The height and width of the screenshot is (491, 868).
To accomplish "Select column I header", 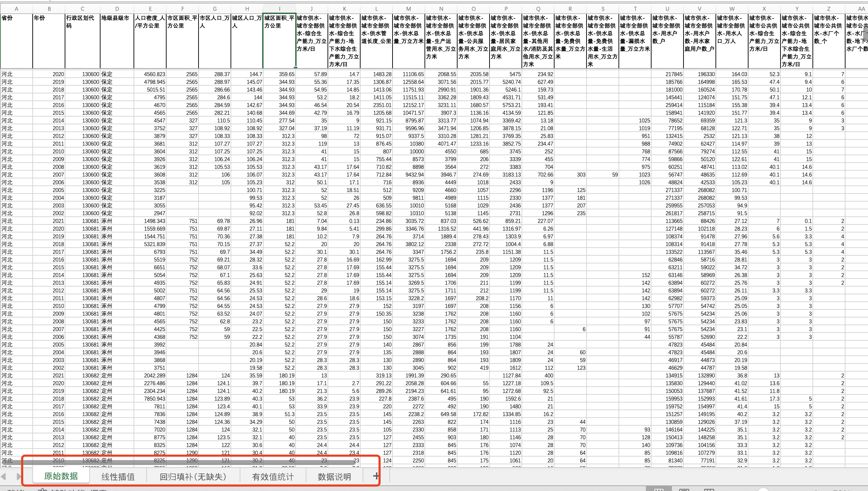I will tap(279, 9).
